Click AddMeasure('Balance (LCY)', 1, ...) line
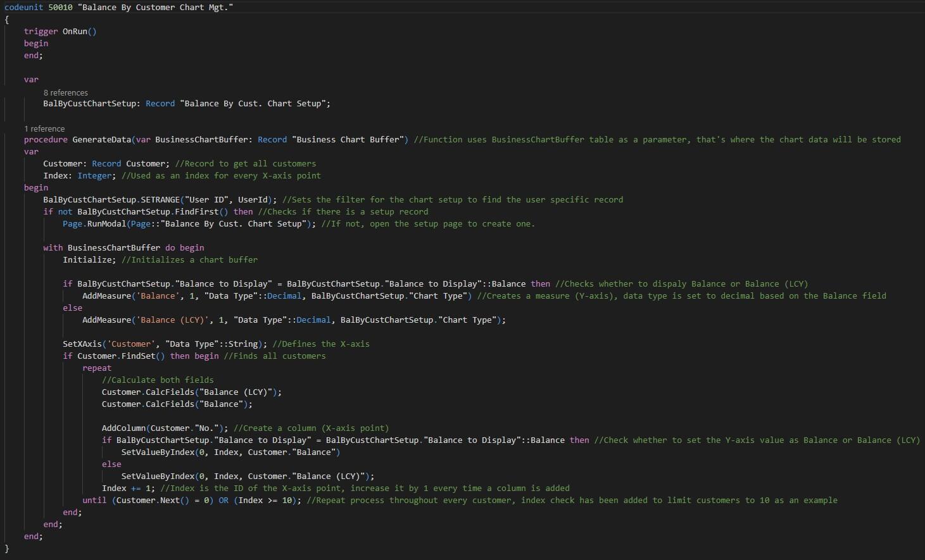Image resolution: width=925 pixels, height=560 pixels. click(294, 320)
